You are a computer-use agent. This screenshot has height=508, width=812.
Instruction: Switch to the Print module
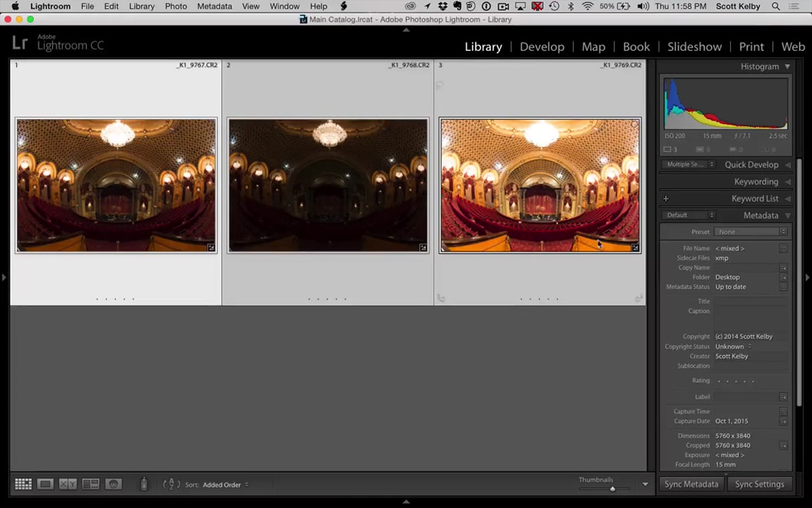[751, 47]
